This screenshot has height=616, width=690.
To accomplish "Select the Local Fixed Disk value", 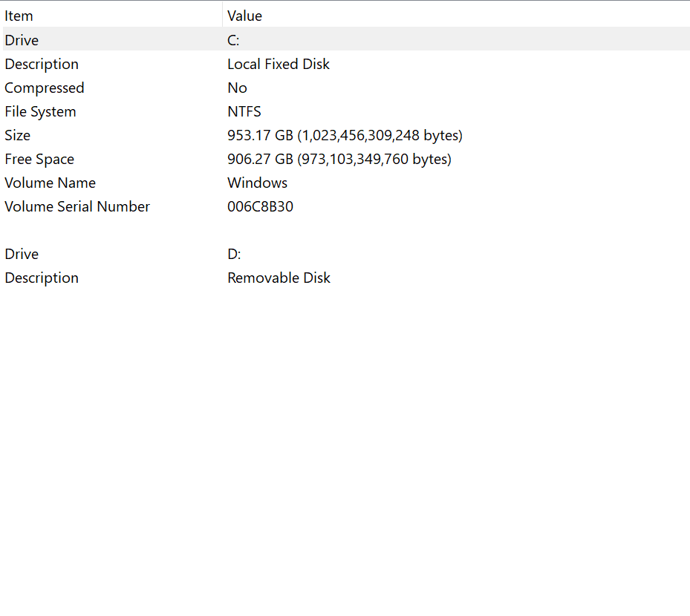I will point(278,64).
